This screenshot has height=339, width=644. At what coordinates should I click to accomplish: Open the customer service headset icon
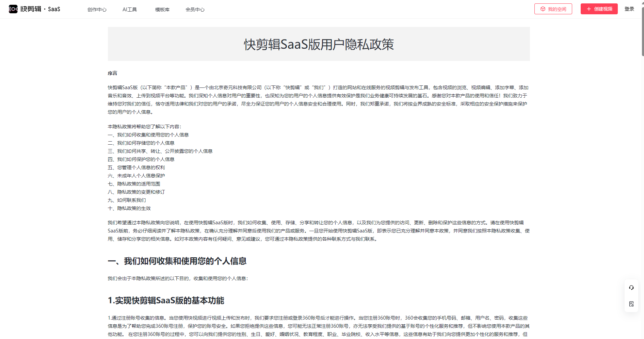[631, 288]
